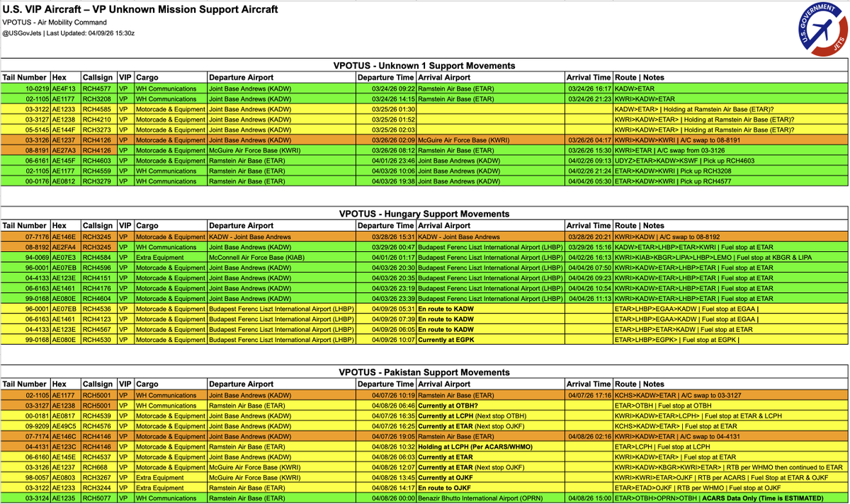The height and width of the screenshot is (504, 850).
Task: Select hex cell AE2FA4
Action: coord(65,248)
